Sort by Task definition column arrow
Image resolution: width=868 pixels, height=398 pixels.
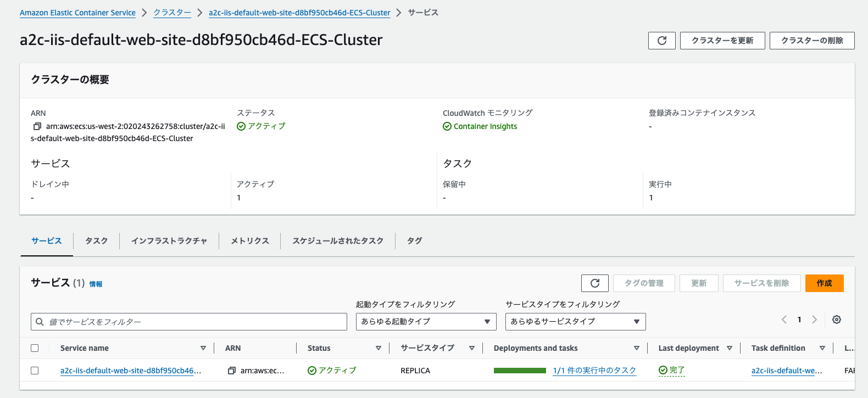tap(822, 348)
